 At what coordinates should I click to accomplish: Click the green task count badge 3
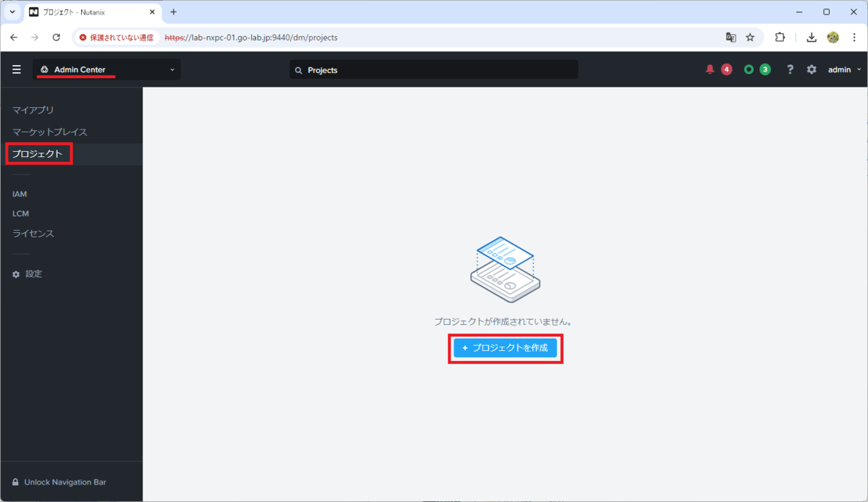[765, 69]
